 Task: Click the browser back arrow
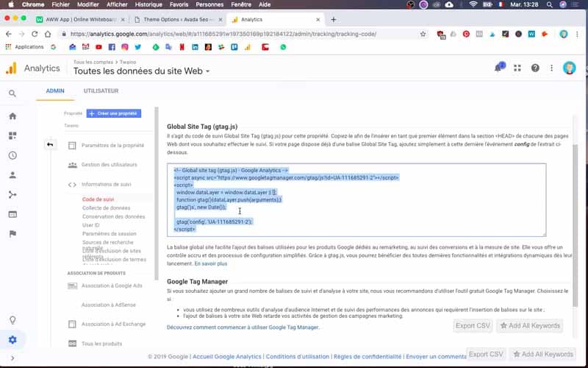click(x=9, y=34)
